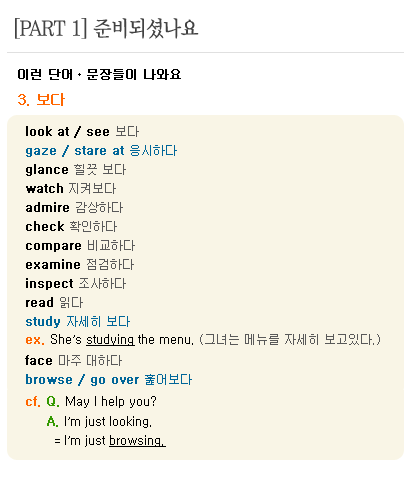Click the blue 'browse / go over' entry
This screenshot has height=480, width=410.
click(82, 380)
